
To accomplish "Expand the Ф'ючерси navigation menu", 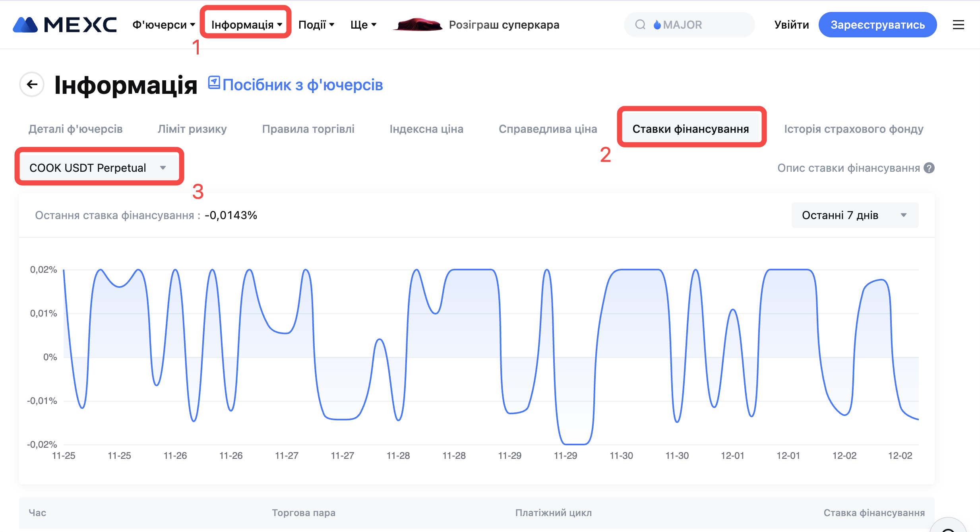I will (163, 25).
